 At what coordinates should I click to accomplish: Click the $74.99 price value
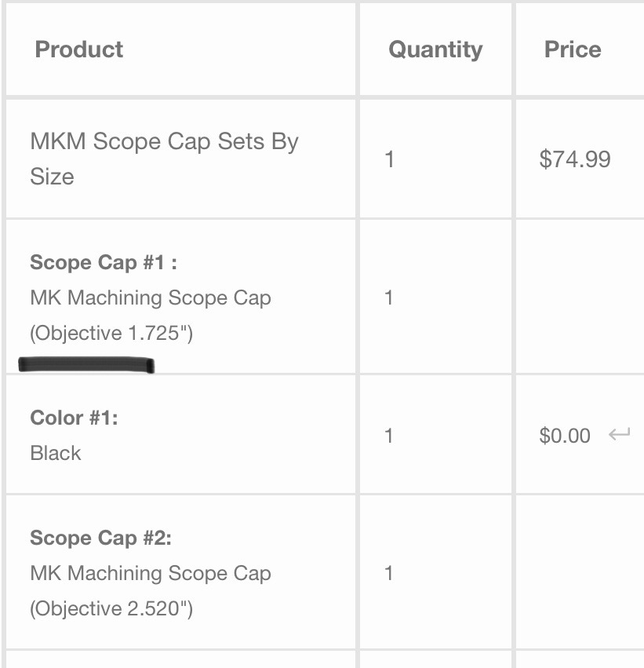(x=575, y=159)
